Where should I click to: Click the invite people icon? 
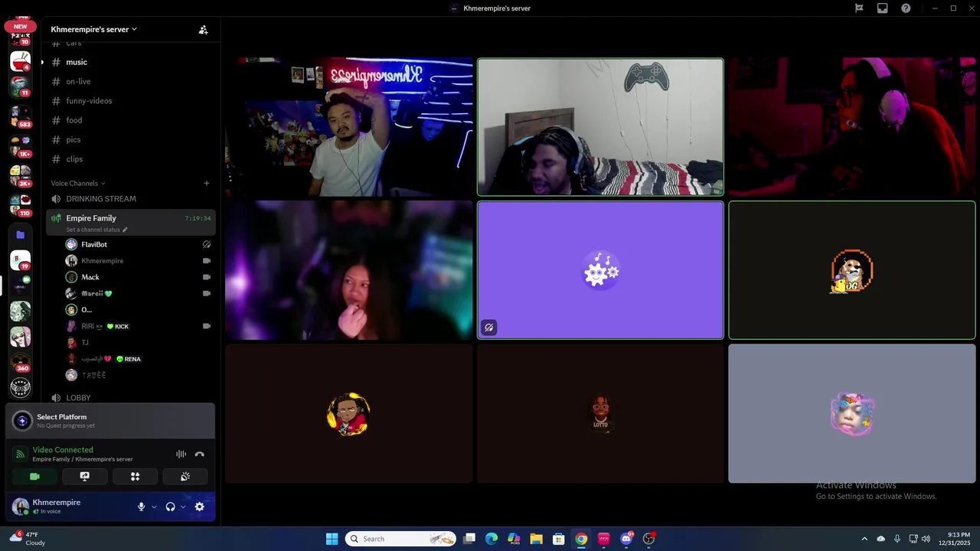(x=203, y=30)
